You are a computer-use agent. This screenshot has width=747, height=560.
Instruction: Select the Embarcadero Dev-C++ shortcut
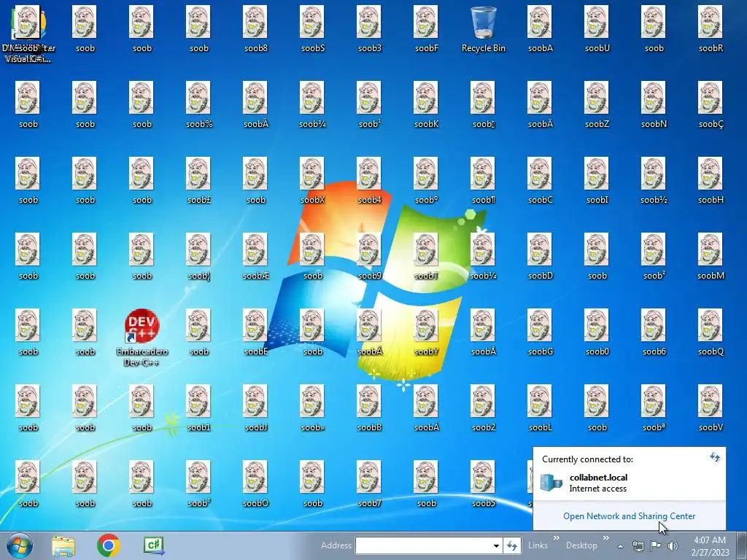coord(142,338)
